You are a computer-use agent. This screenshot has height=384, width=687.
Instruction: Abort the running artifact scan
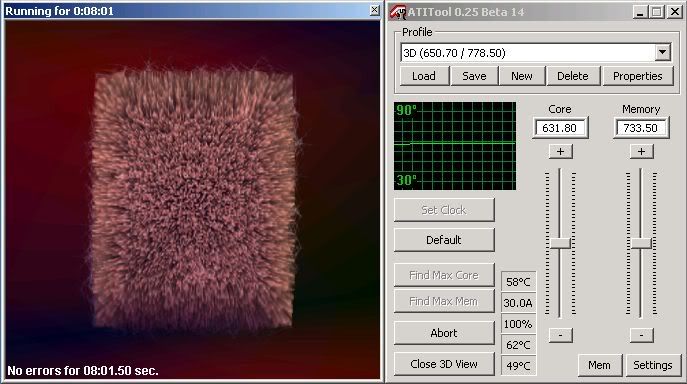[444, 333]
